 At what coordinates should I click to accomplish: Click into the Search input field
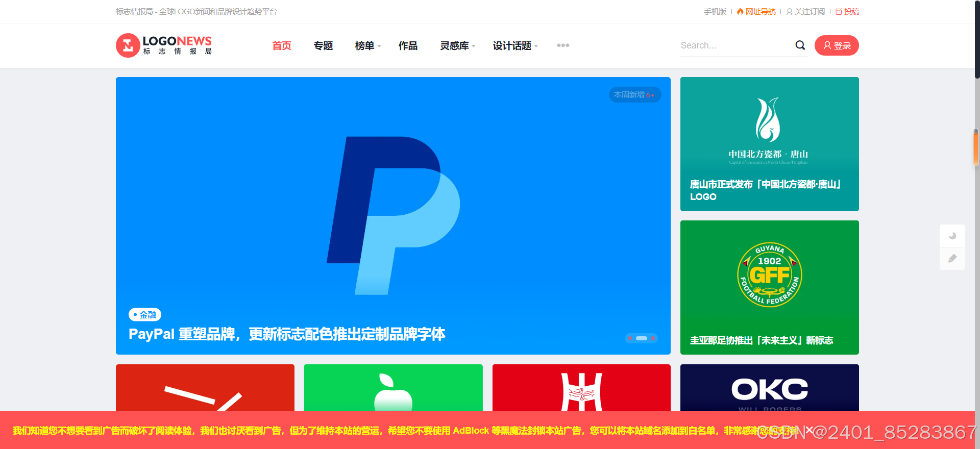[735, 45]
